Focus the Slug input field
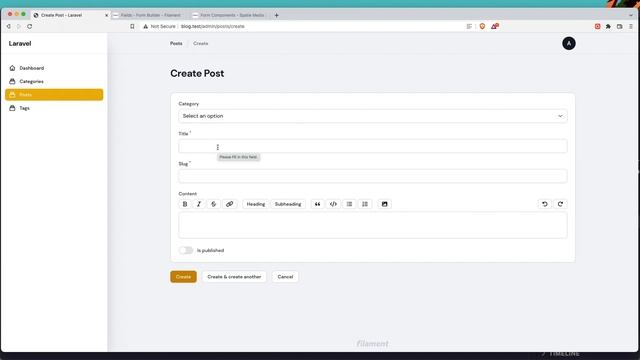Viewport: 640px width, 360px height. click(x=373, y=176)
